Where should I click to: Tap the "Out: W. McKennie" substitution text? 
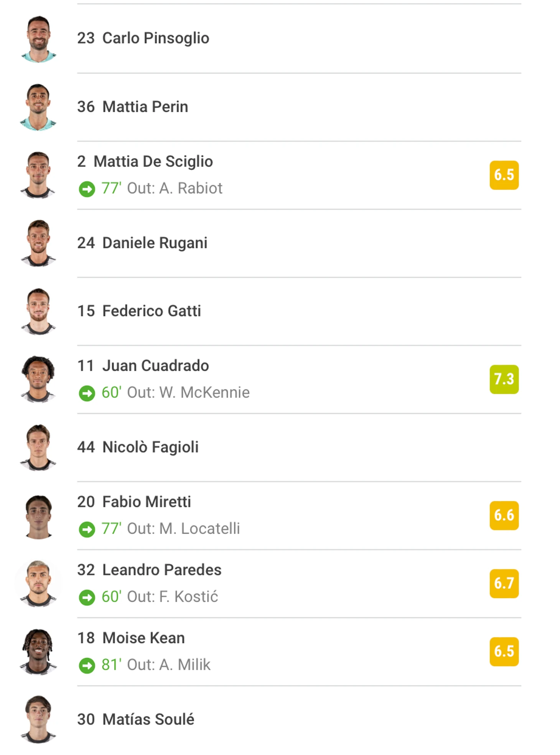tap(188, 393)
